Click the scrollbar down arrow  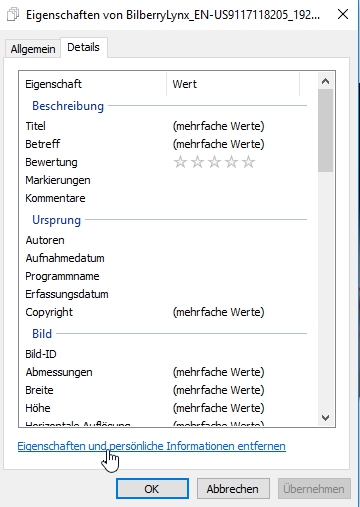[x=325, y=418]
